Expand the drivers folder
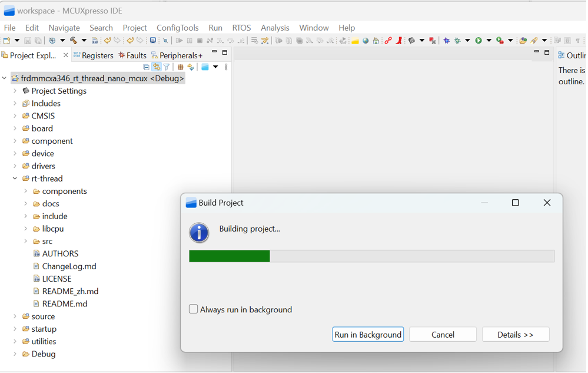This screenshot has height=373, width=588. tap(15, 166)
